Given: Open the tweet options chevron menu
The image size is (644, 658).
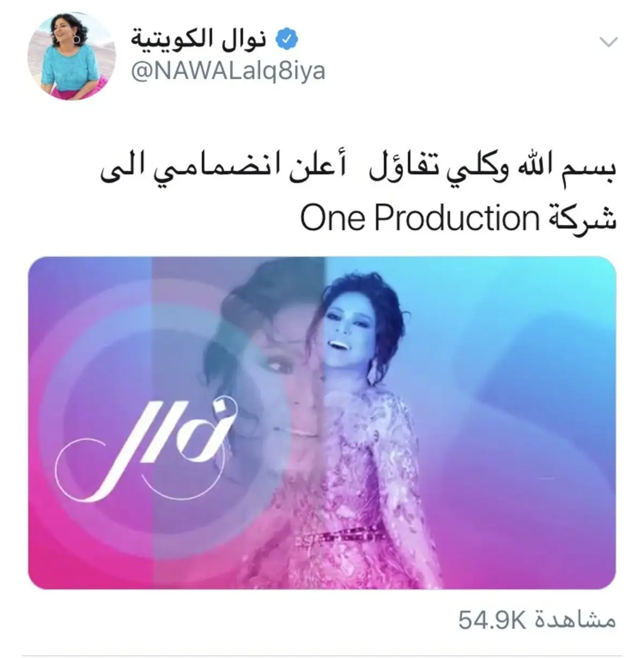Looking at the screenshot, I should tap(608, 42).
